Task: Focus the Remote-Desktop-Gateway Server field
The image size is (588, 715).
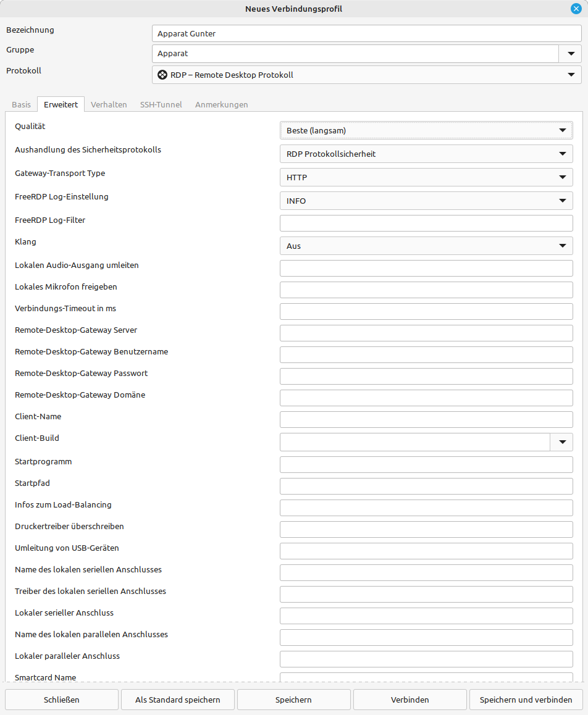Action: 426,333
